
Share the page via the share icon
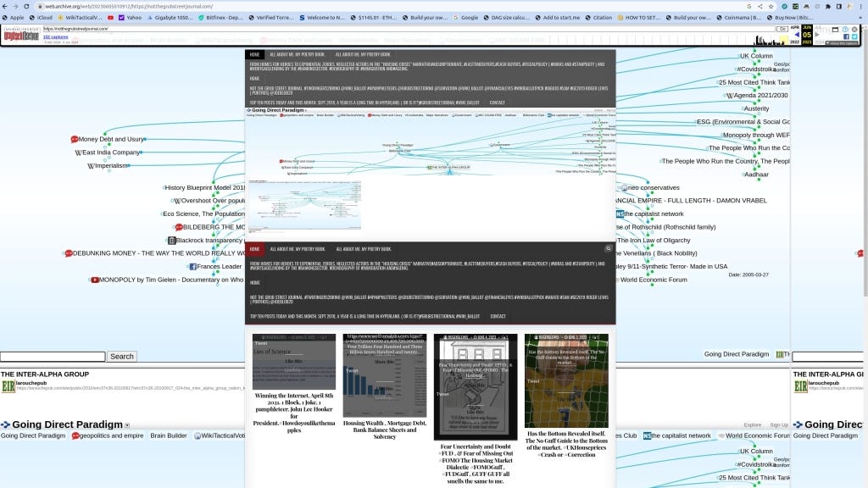[x=760, y=6]
